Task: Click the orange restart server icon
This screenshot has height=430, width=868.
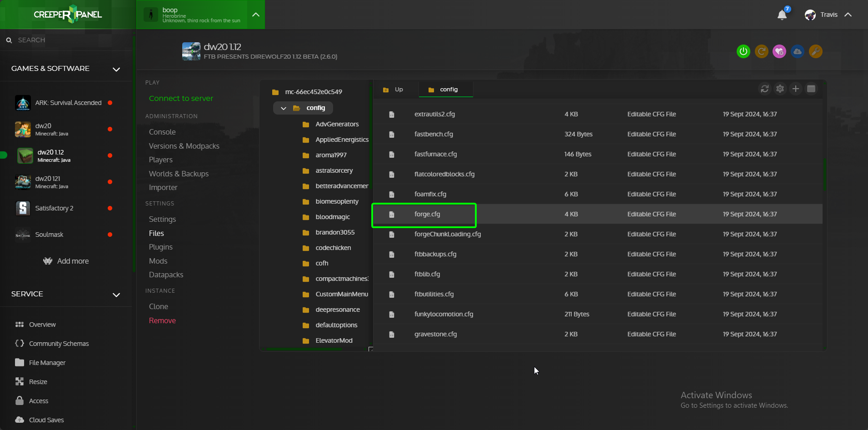Action: (x=762, y=51)
